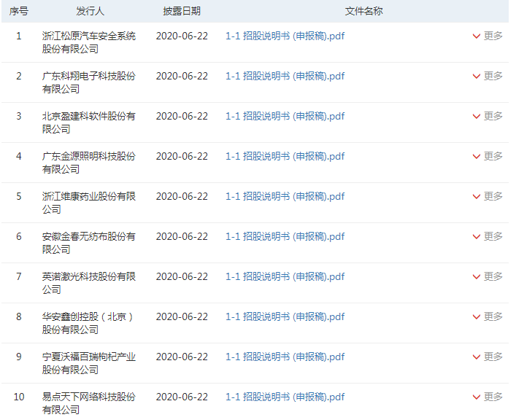Open 易点天下网络科技 招股说明书 PDF
This screenshot has width=516, height=420.
click(285, 397)
